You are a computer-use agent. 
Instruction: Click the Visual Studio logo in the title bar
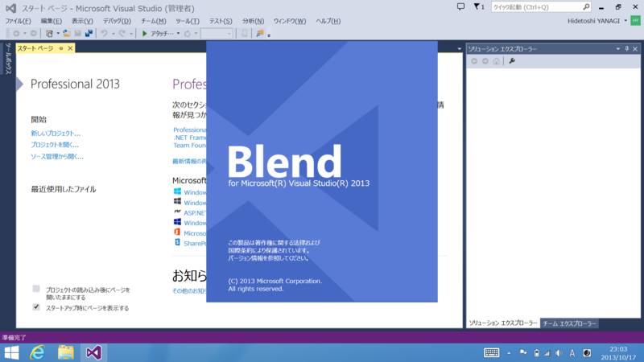pyautogui.click(x=10, y=8)
